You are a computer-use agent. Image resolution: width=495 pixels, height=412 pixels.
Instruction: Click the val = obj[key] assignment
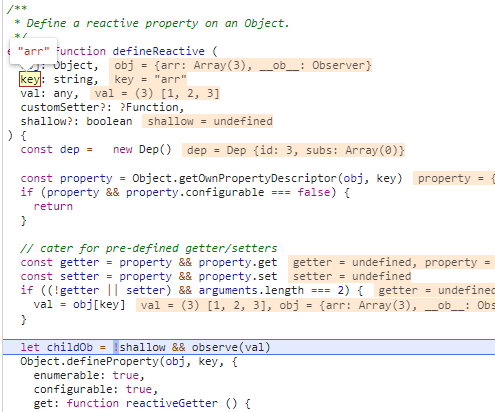79,305
